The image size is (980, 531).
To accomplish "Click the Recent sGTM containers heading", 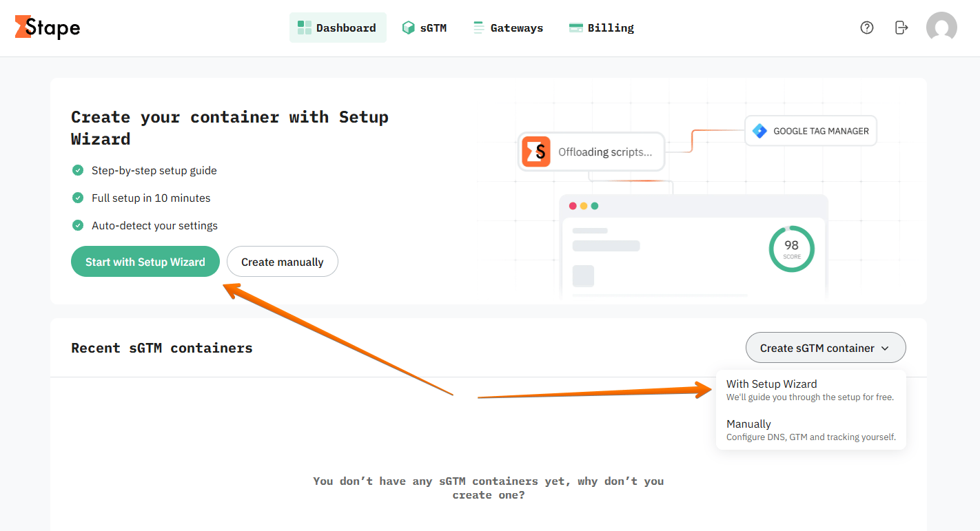I will [162, 348].
